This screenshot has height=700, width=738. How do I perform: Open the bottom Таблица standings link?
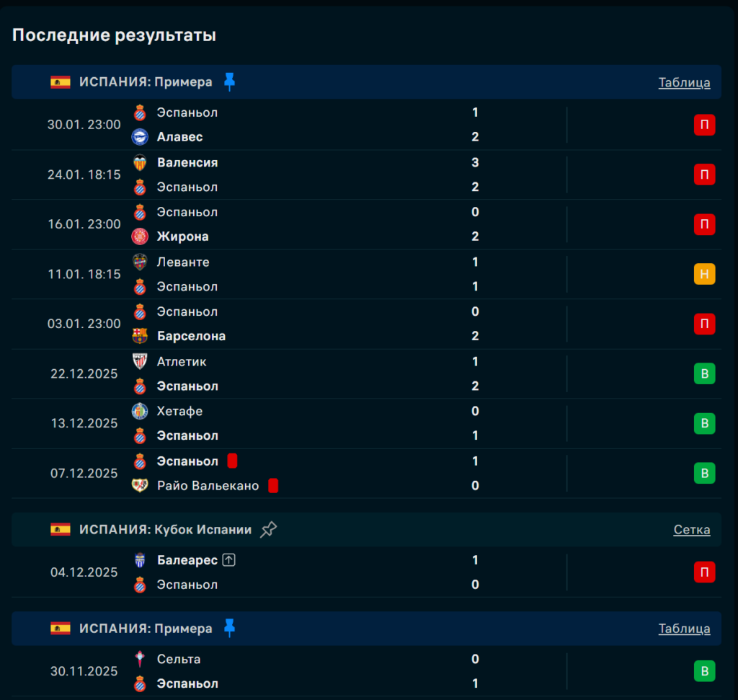click(684, 629)
